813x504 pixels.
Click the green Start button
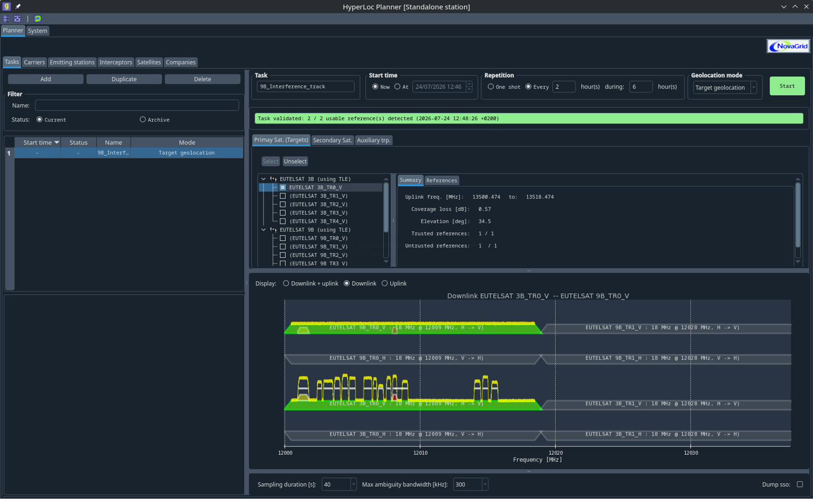click(x=787, y=86)
